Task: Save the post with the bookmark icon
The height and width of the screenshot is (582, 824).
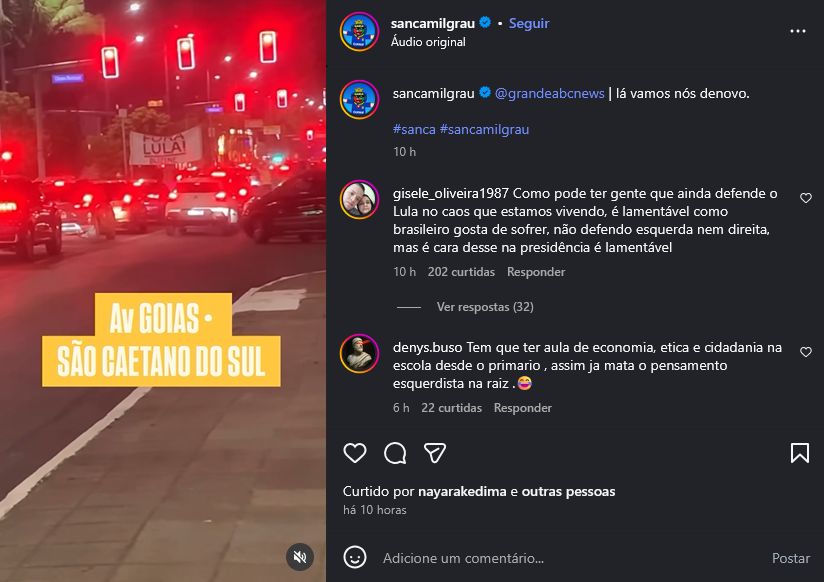Action: 800,453
